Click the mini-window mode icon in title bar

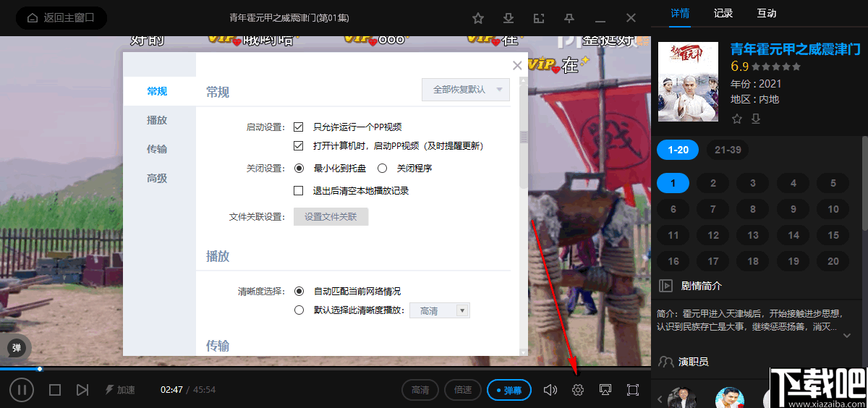[x=539, y=18]
